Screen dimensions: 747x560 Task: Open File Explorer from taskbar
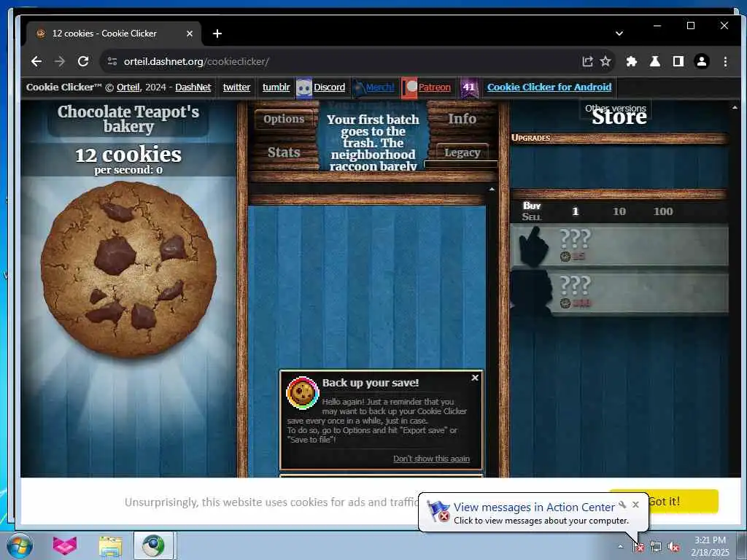(x=111, y=545)
